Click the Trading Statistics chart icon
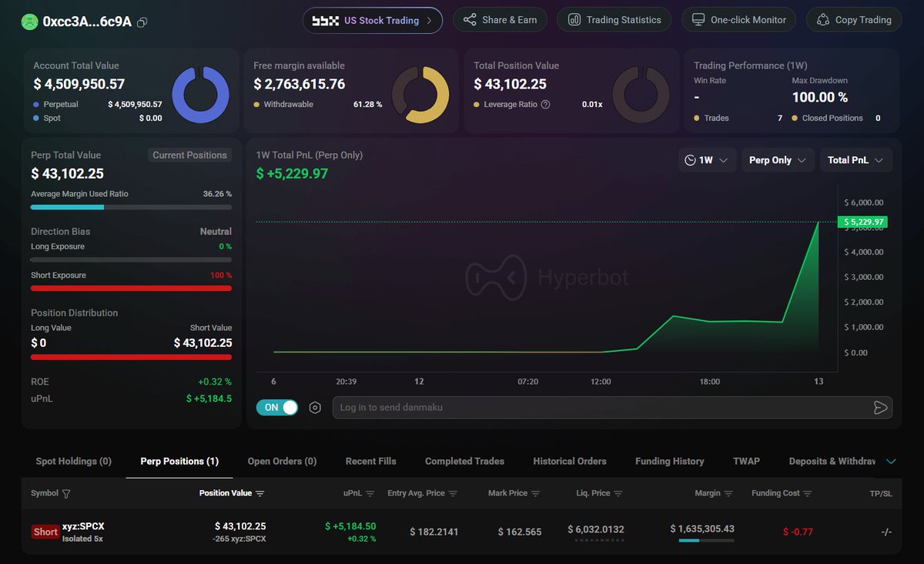 [x=574, y=20]
